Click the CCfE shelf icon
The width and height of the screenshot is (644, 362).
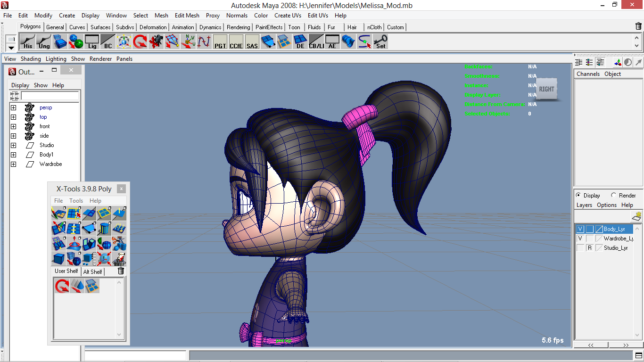click(x=236, y=42)
